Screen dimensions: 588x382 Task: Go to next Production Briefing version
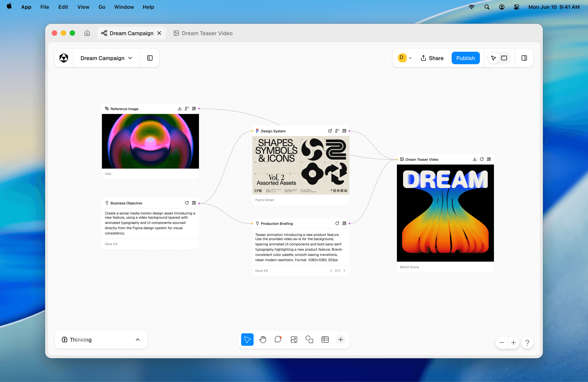click(344, 271)
